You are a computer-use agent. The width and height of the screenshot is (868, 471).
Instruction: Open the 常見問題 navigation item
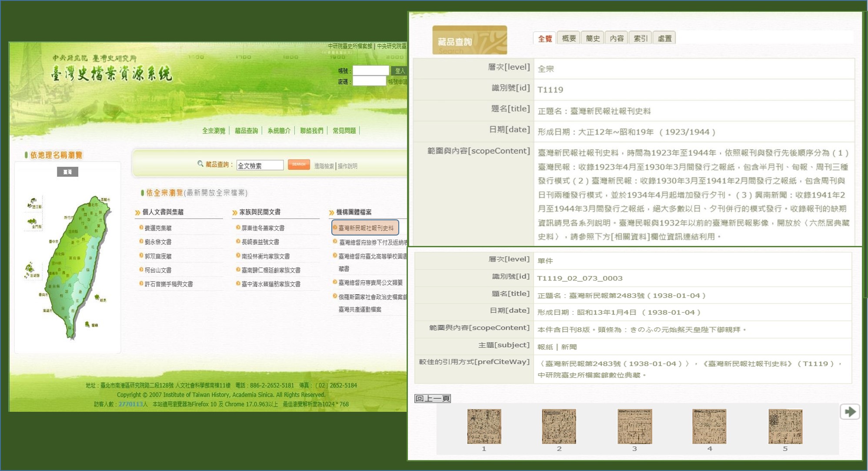coord(344,131)
